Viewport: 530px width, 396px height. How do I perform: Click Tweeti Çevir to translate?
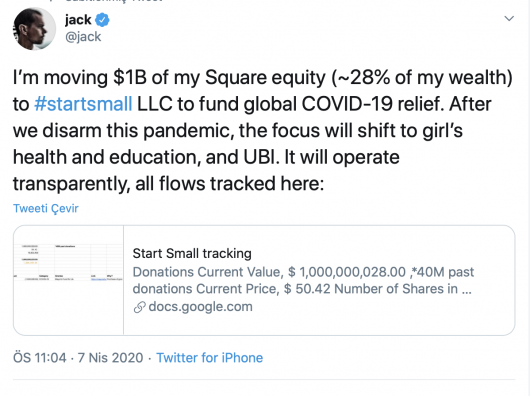[46, 208]
